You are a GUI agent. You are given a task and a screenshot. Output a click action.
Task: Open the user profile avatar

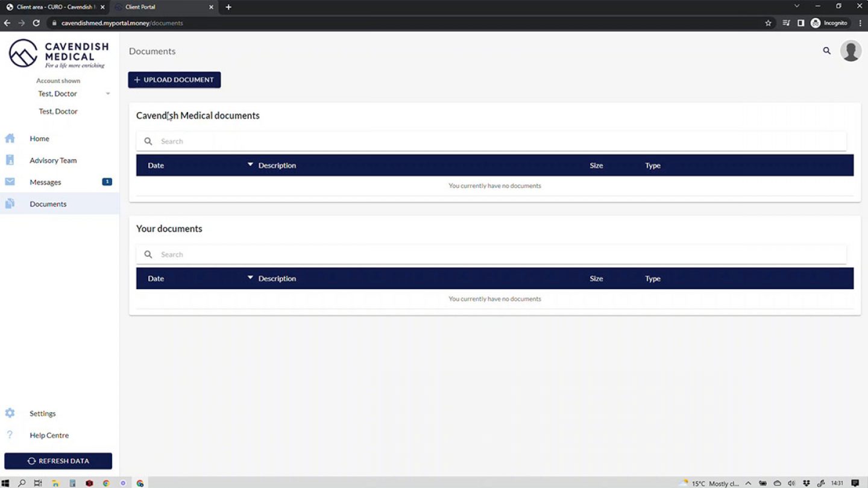(x=851, y=51)
